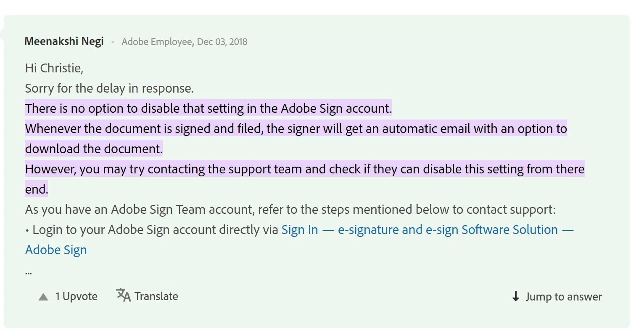644x335 pixels.
Task: Expand the truncated reply via the ellipsis
Action: 29,272
